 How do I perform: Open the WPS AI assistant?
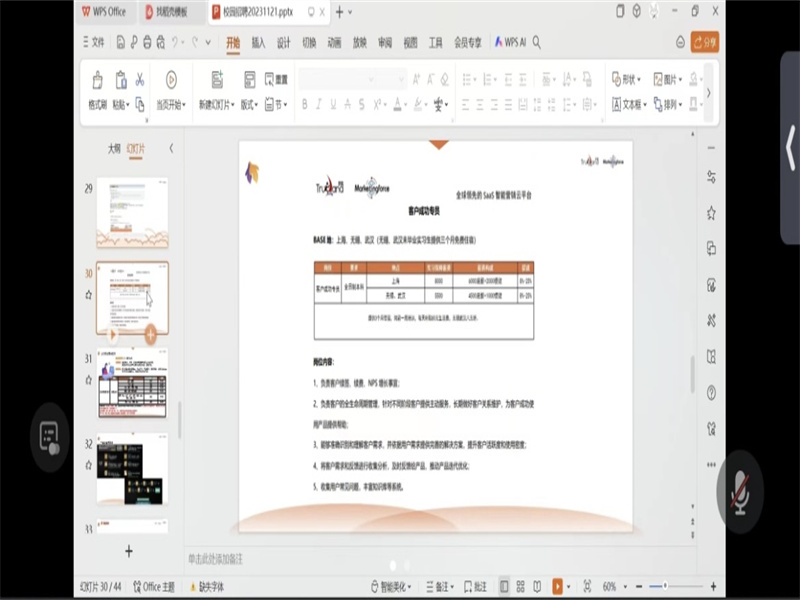(508, 43)
